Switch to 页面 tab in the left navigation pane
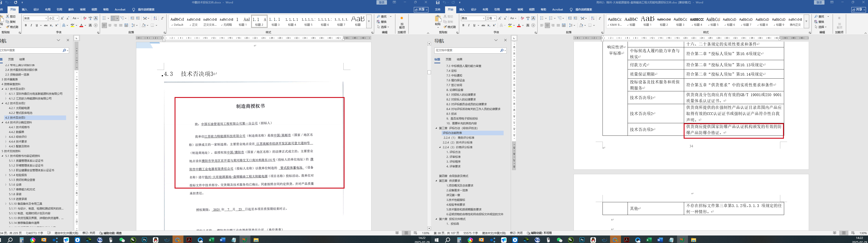Screen dimensions: 868x243 [x=11, y=59]
